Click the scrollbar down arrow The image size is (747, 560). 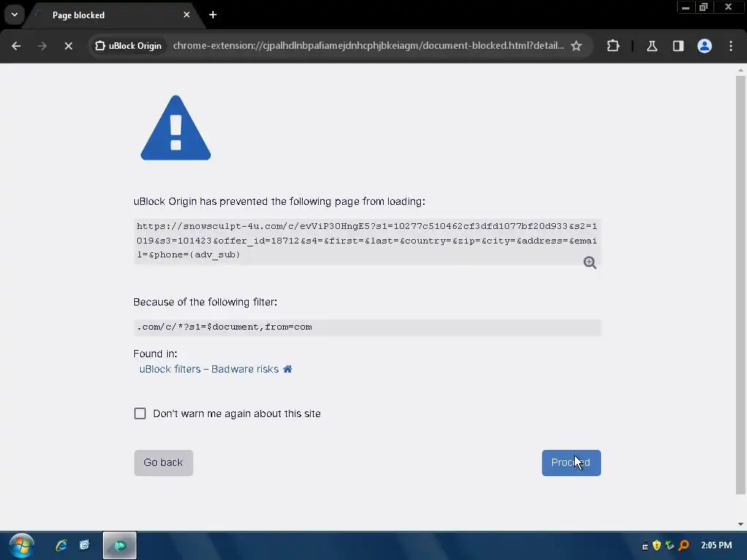(740, 524)
